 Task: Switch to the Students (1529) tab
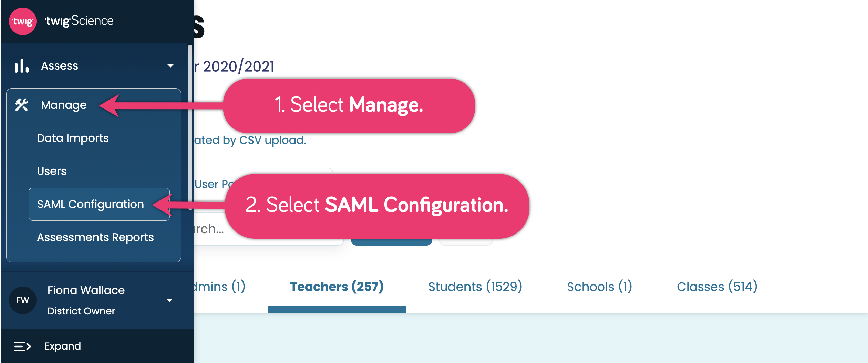click(x=475, y=287)
